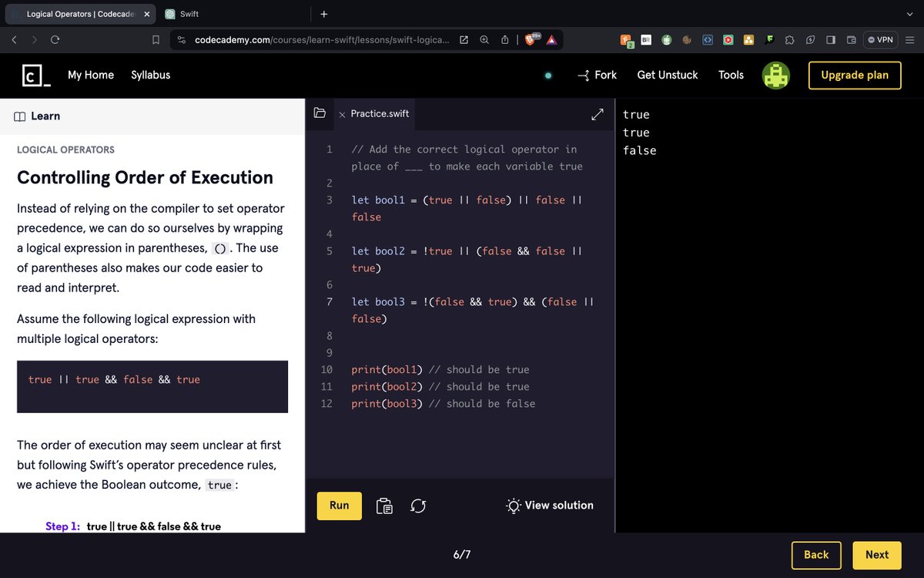Open the browser hamburger menu
This screenshot has height=578, width=924.
[x=909, y=39]
